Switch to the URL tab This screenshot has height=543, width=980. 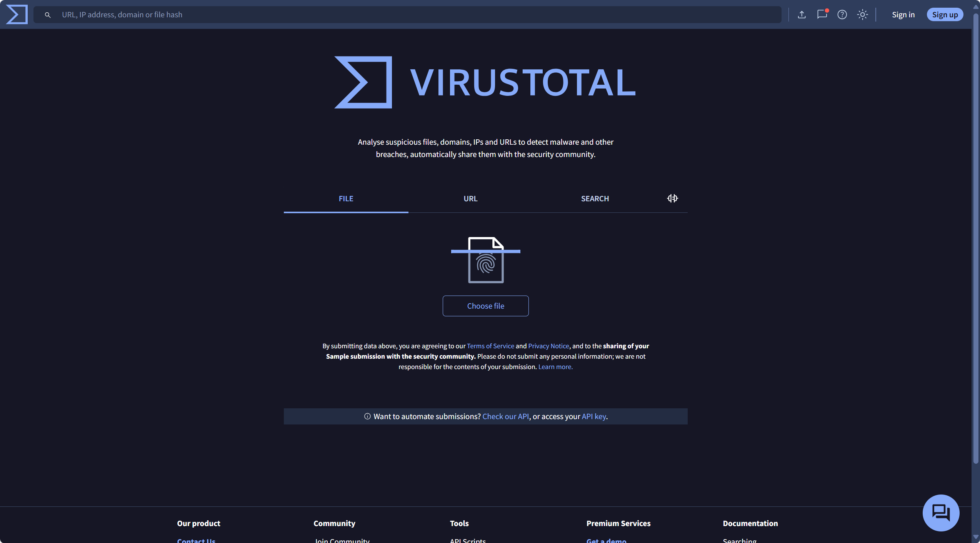(x=470, y=199)
